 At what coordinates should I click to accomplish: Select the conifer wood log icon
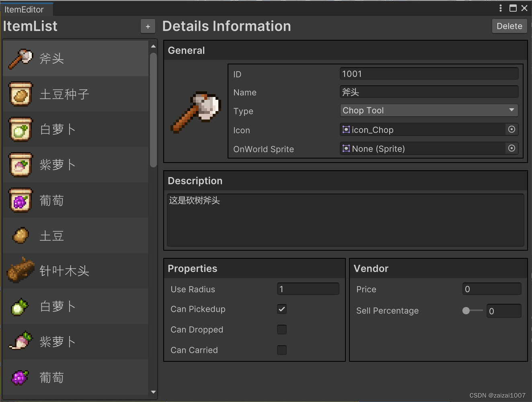point(21,270)
